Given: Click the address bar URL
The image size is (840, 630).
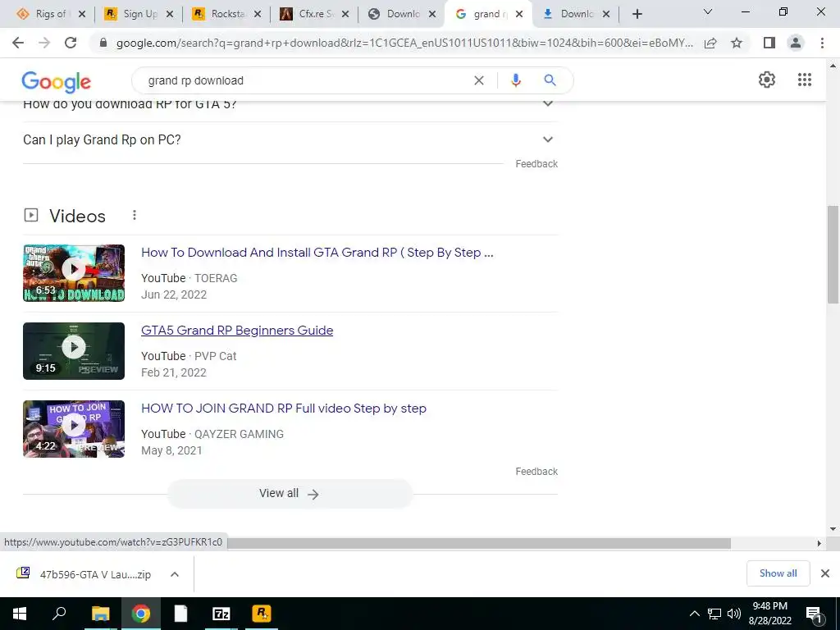Looking at the screenshot, I should (404, 43).
